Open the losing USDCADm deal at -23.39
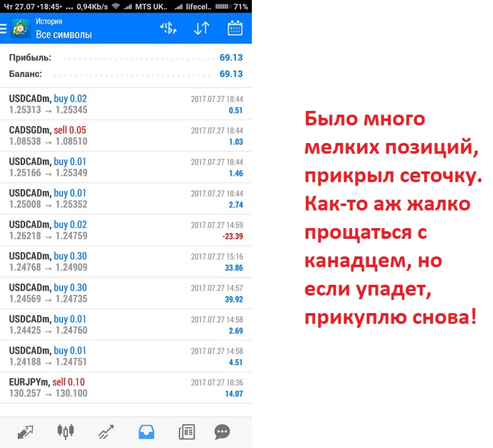Screen dimensions: 493x448 (x=126, y=230)
